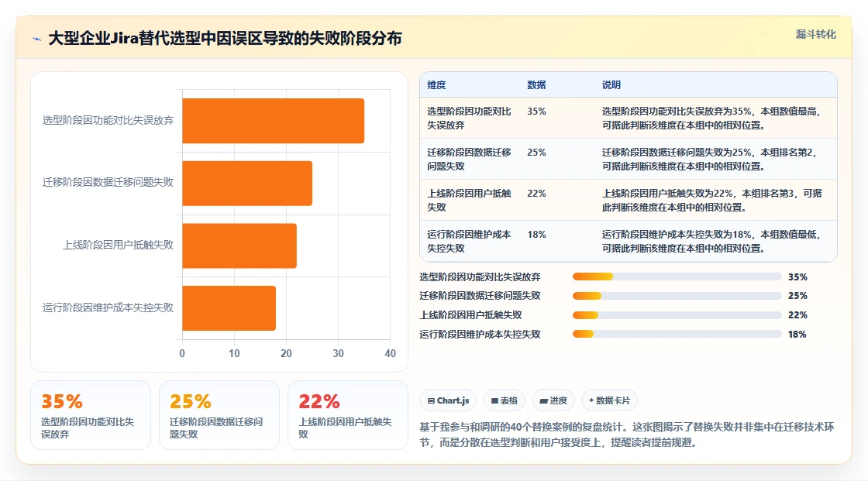Screen dimensions: 868x481
Task: Select the 进度 chip
Action: (553, 400)
